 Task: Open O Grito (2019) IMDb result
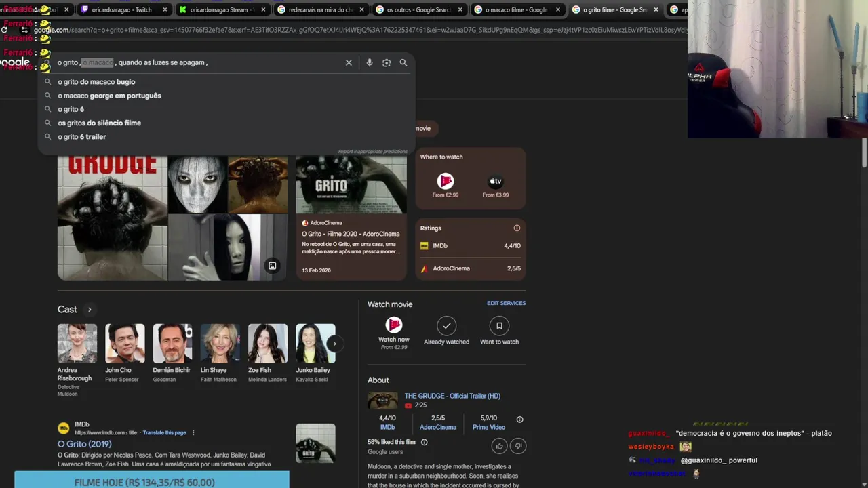click(84, 444)
